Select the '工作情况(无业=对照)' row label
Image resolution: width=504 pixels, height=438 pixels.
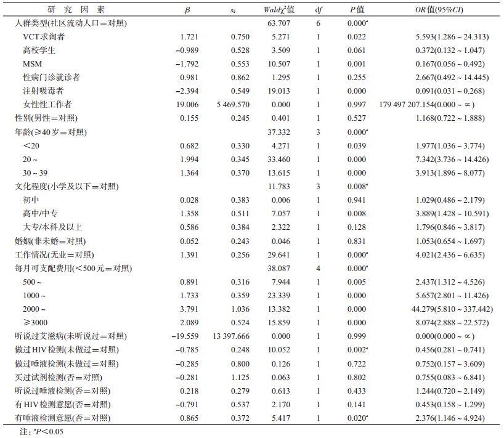tap(54, 254)
